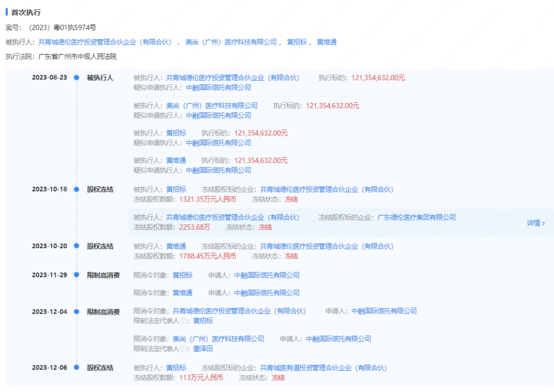Click 股权冻结 label at 2023-10-20
554x392 pixels.
(x=100, y=247)
